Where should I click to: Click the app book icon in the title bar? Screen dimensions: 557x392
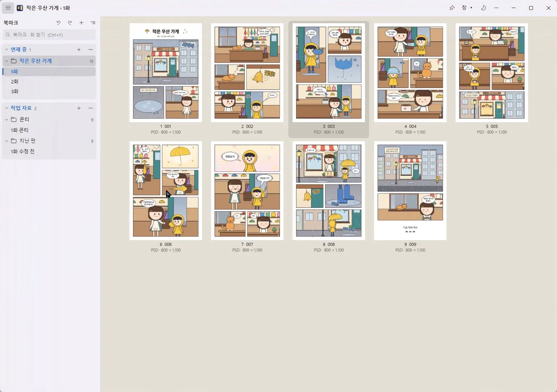pos(20,8)
